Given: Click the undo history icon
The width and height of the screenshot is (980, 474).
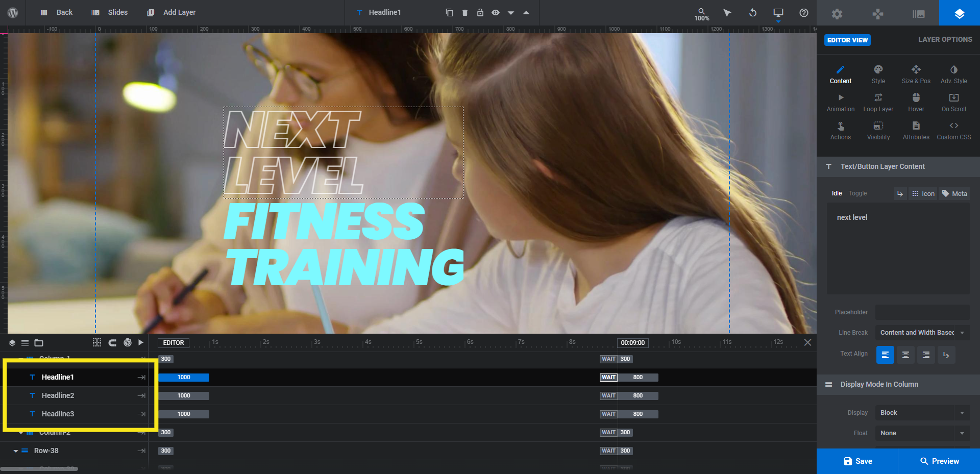Looking at the screenshot, I should tap(753, 13).
